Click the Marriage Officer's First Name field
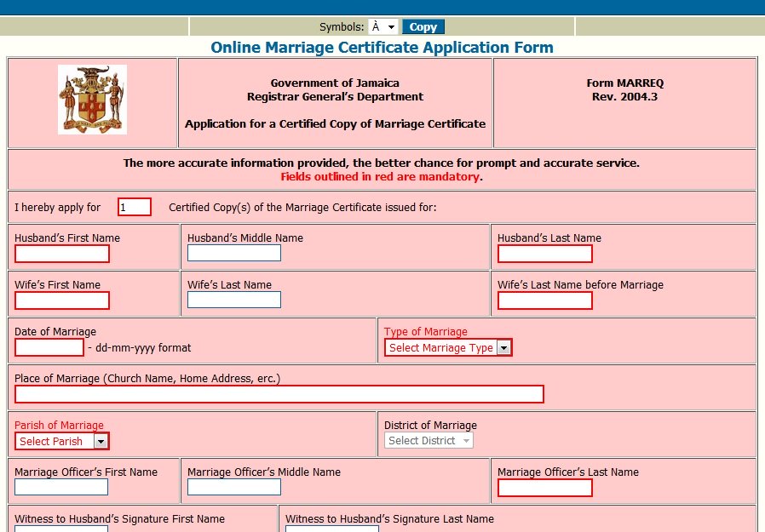The height and width of the screenshot is (532, 765). pos(60,487)
